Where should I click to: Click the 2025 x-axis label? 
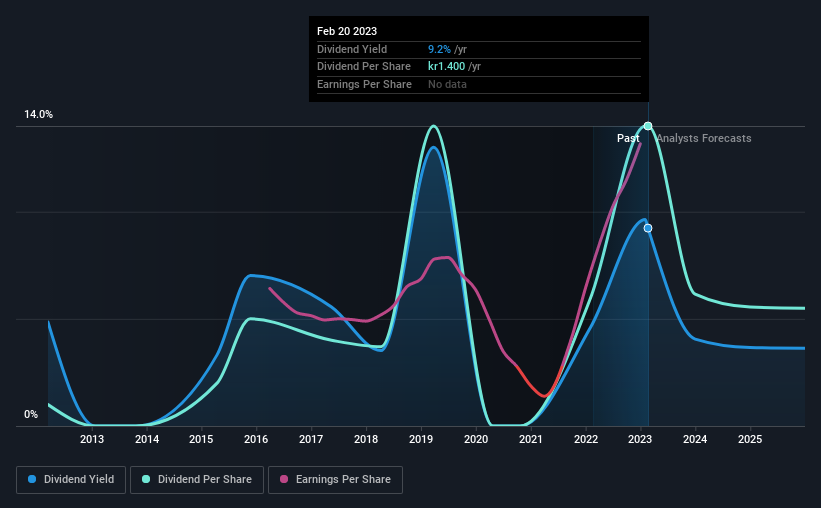click(750, 439)
